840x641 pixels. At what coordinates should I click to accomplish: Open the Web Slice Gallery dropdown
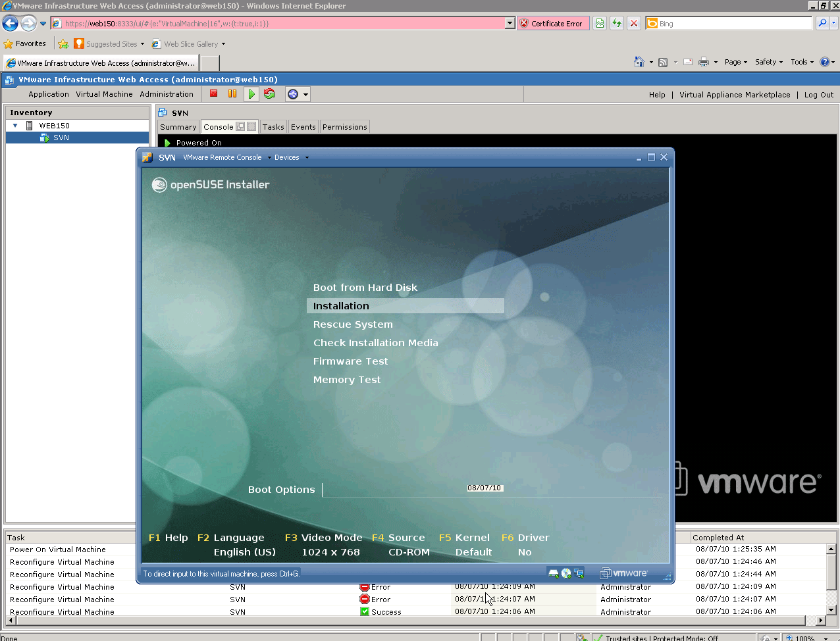click(223, 44)
